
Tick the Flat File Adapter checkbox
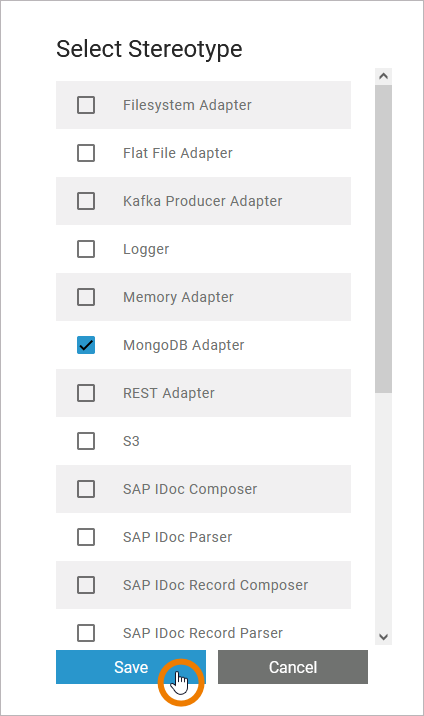coord(86,153)
